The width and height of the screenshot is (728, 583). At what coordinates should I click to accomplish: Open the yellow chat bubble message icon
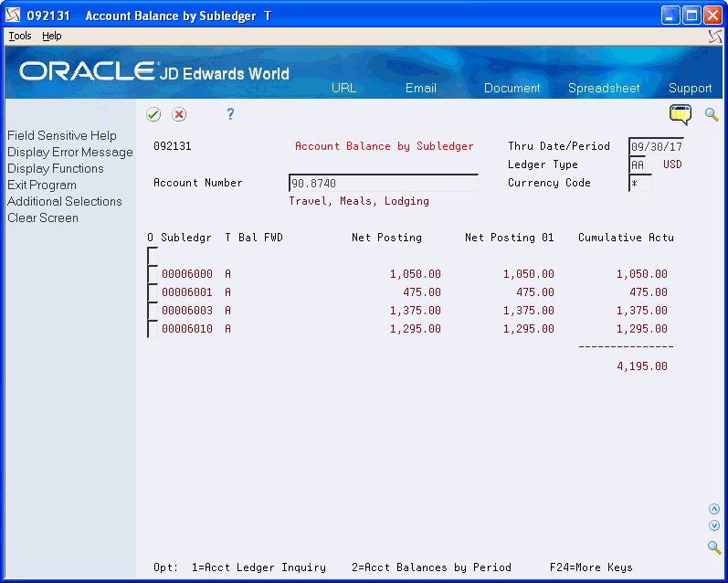click(x=681, y=114)
